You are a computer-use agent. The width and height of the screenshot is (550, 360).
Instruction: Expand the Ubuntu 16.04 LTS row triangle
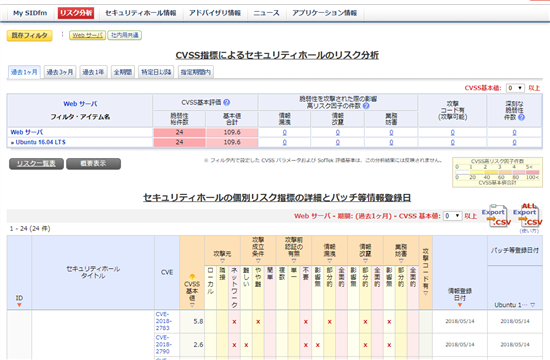pos(13,142)
